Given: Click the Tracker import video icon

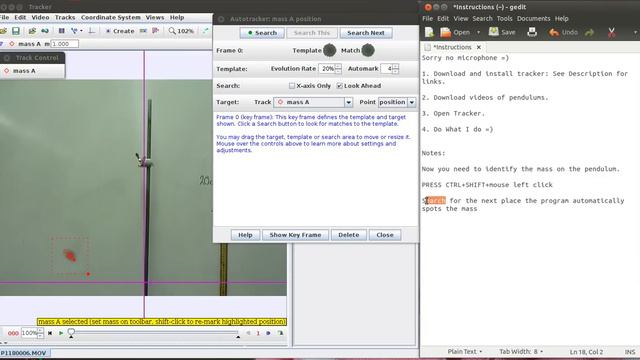Looking at the screenshot, I should [32, 31].
